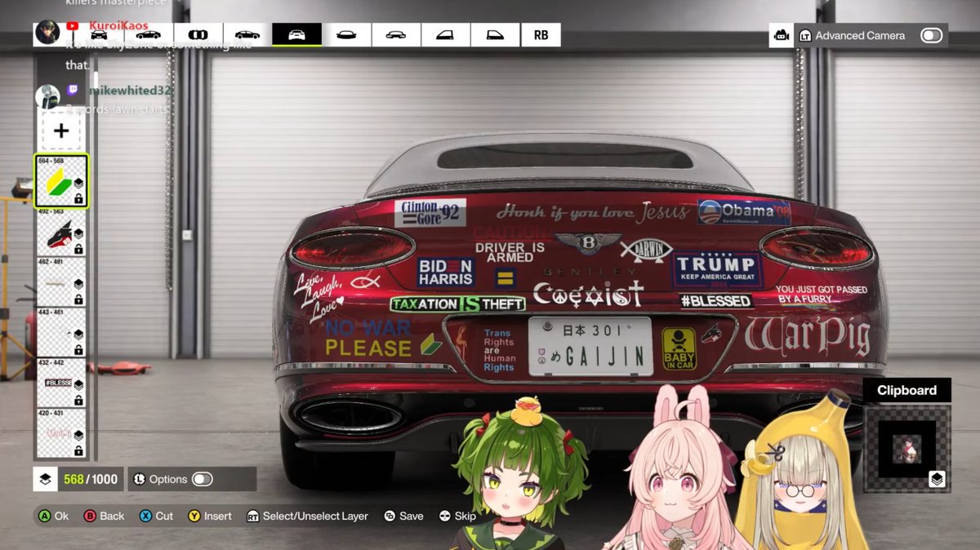Select the front view car tab
This screenshot has height=550, width=980.
click(x=99, y=35)
